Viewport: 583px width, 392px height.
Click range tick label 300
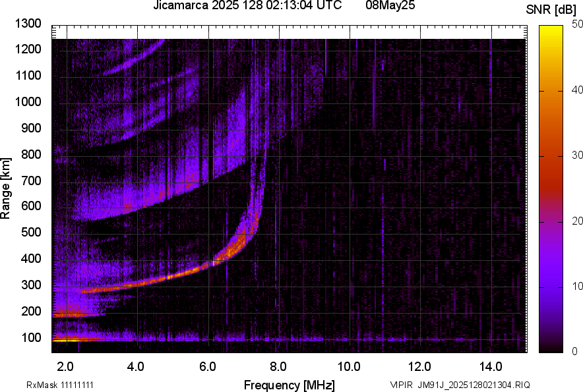[x=31, y=285]
